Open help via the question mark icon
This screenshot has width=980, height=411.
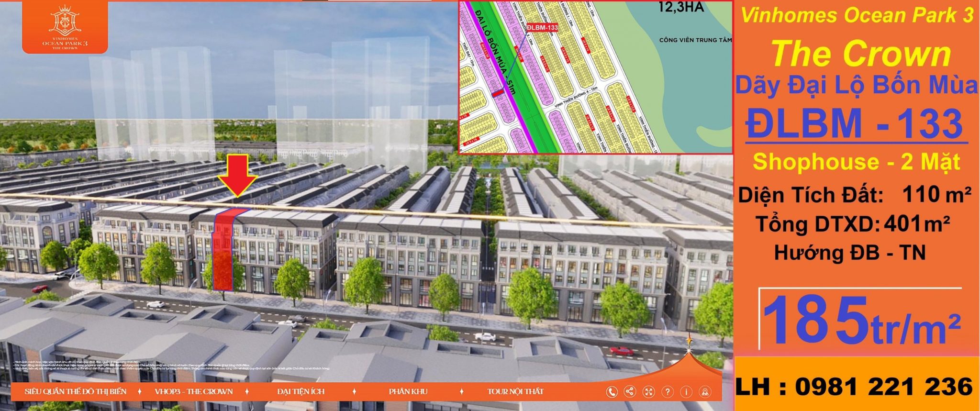click(668, 392)
